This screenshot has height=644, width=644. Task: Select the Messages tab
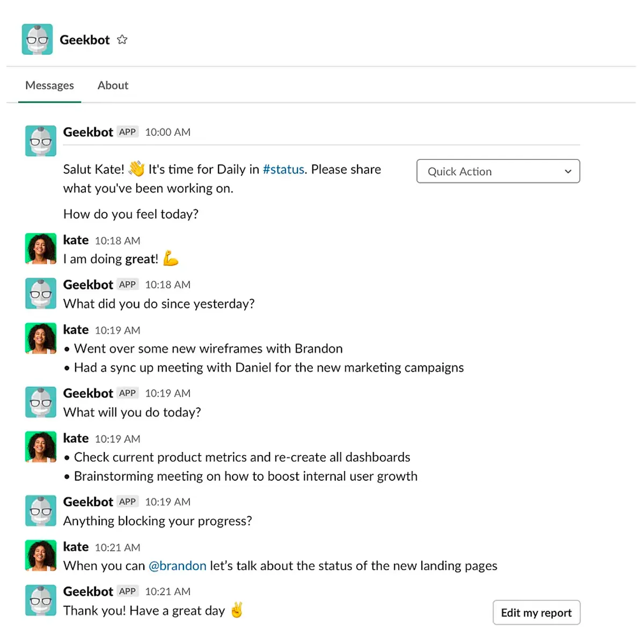[49, 85]
